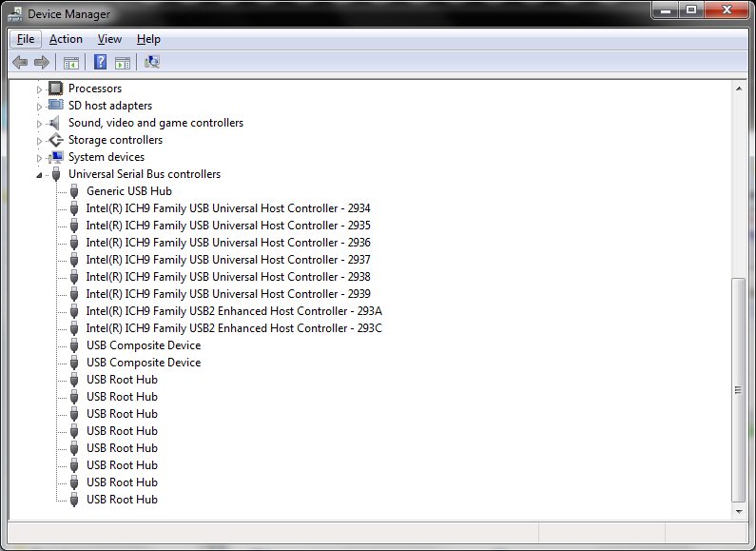Select Universal Host Controller - 2938
Image resolution: width=756 pixels, height=551 pixels.
click(228, 277)
